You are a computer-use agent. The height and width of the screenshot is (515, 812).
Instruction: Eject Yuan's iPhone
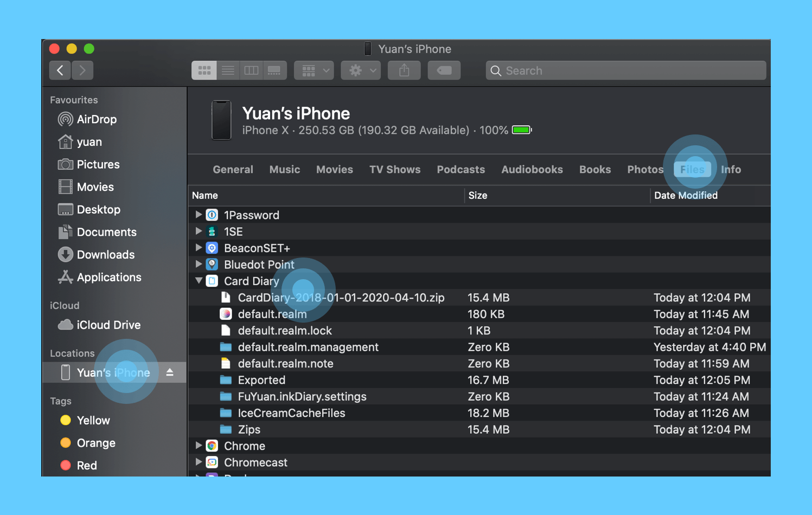[x=170, y=372]
